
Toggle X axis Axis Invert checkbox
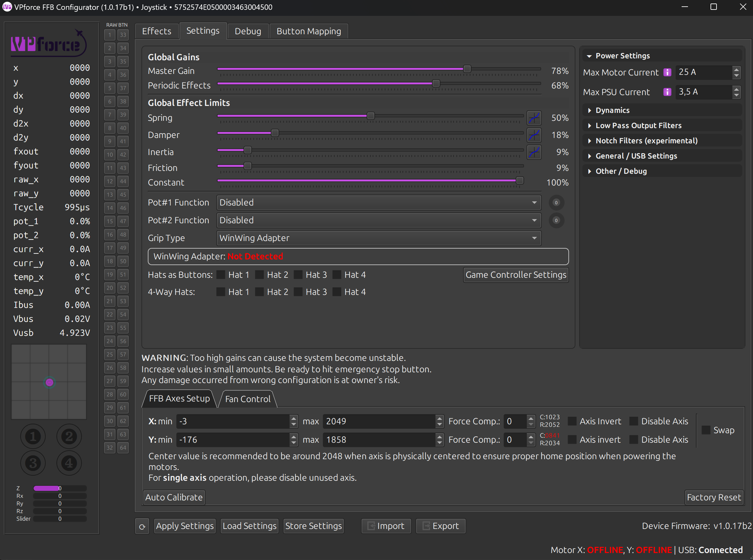click(572, 421)
